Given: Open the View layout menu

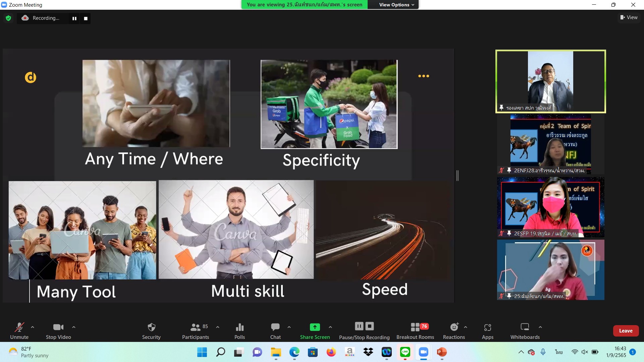Looking at the screenshot, I should click(629, 17).
